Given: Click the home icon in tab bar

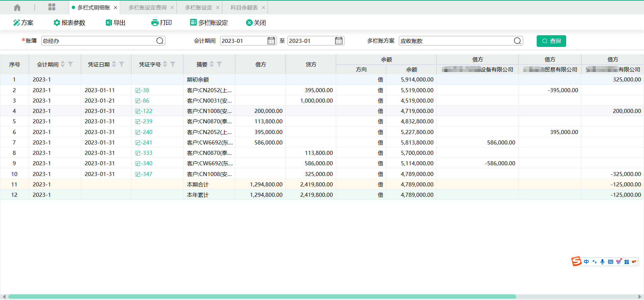Looking at the screenshot, I should [17, 7].
